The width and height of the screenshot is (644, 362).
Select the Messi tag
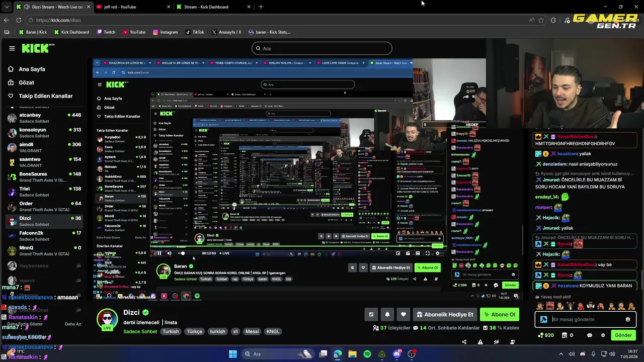[252, 331]
